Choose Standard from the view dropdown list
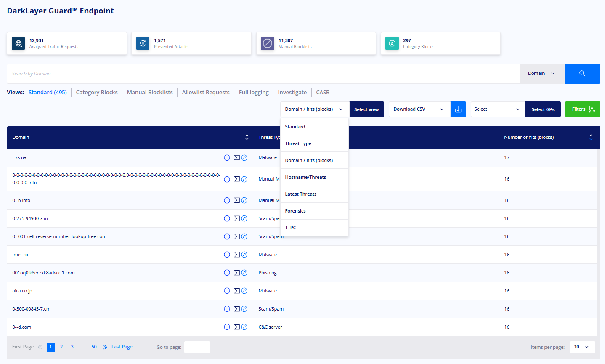 (314, 127)
